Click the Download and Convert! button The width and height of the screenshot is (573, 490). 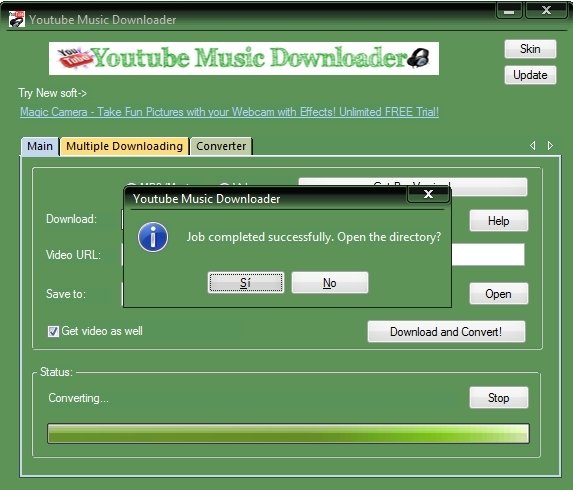pyautogui.click(x=446, y=332)
